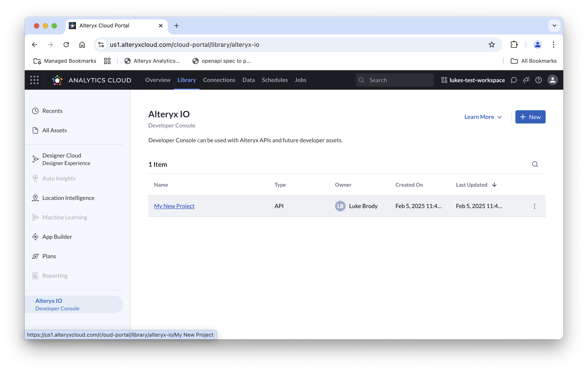The image size is (588, 372).
Task: Go to the Schedules tab
Action: click(x=274, y=80)
